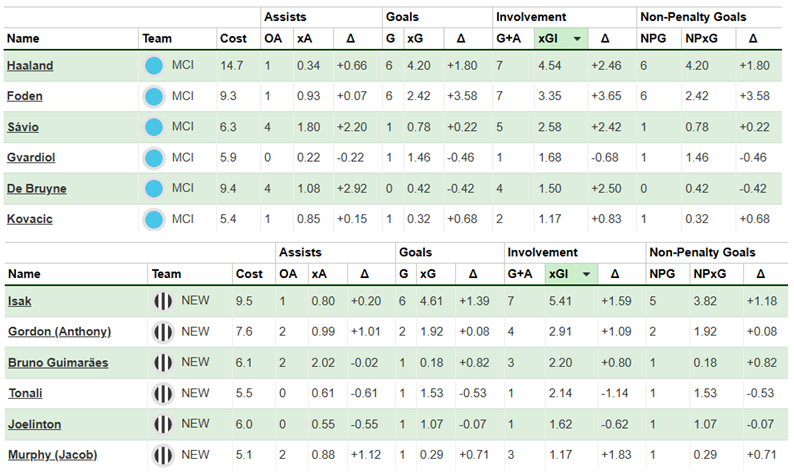
Task: Click the MCI badge in De Bruyne's row
Action: pos(154,188)
